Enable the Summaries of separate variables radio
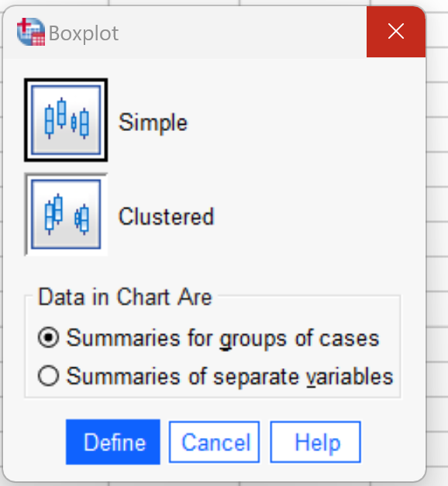Image resolution: width=448 pixels, height=486 pixels. point(48,375)
